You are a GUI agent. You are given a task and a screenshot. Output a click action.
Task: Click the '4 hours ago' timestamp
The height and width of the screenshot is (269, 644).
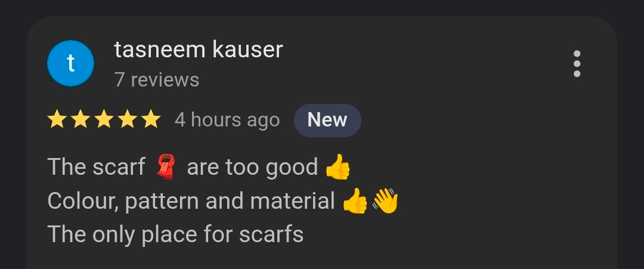coord(227,120)
